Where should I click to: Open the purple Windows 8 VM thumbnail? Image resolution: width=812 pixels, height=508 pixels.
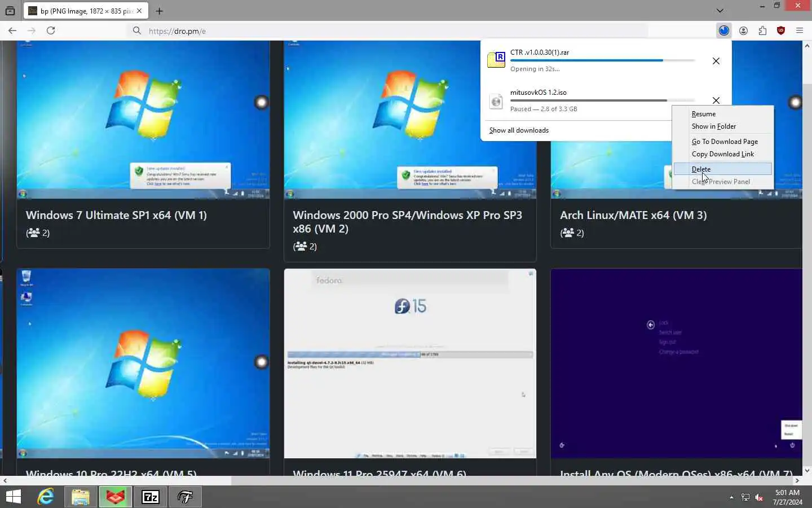[x=676, y=364]
